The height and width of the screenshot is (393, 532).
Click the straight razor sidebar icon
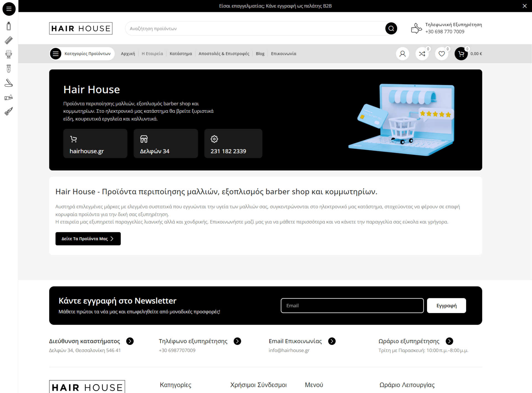pyautogui.click(x=9, y=83)
